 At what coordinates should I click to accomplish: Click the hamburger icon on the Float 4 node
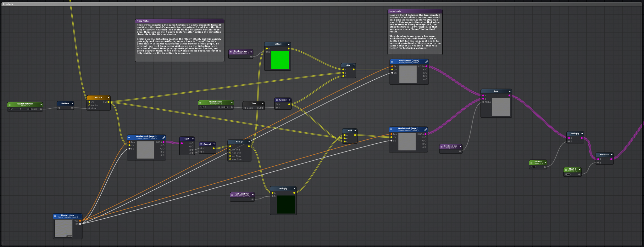click(531, 162)
